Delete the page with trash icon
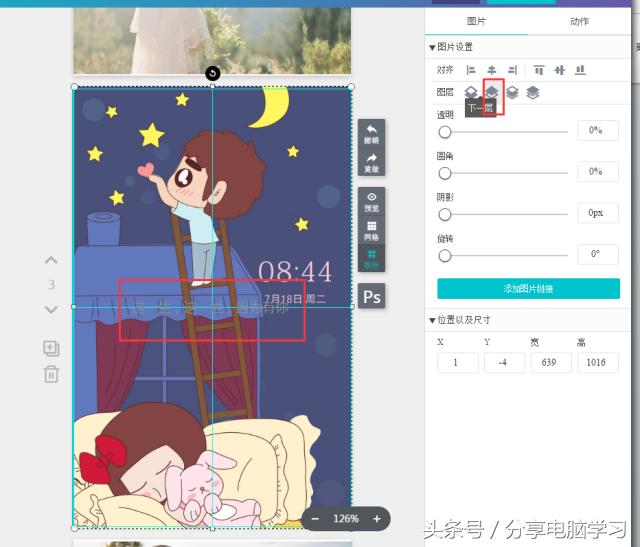640x547 pixels. [51, 374]
